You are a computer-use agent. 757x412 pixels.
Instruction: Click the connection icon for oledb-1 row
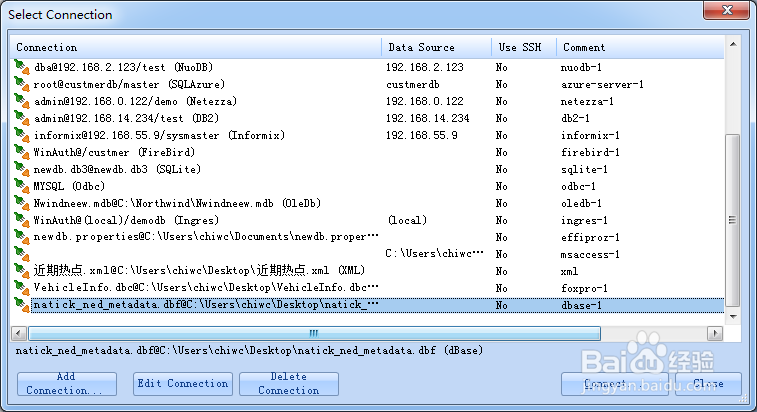click(x=22, y=202)
